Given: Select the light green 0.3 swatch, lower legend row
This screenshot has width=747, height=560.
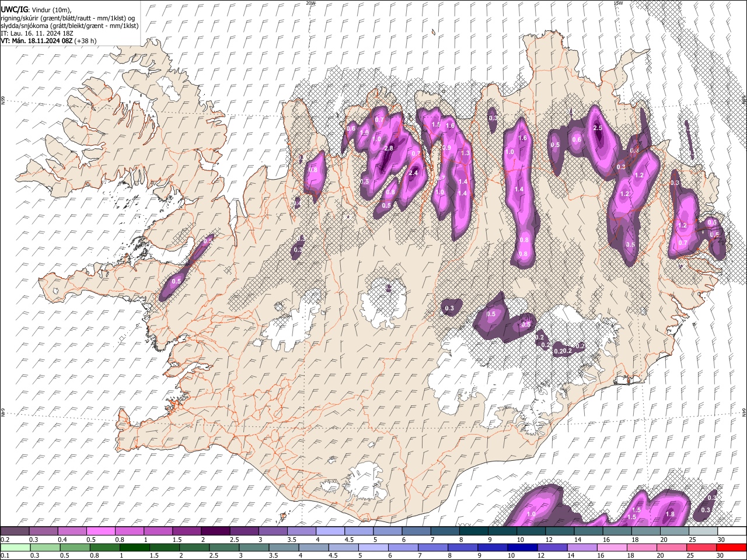Looking at the screenshot, I should (46, 547).
